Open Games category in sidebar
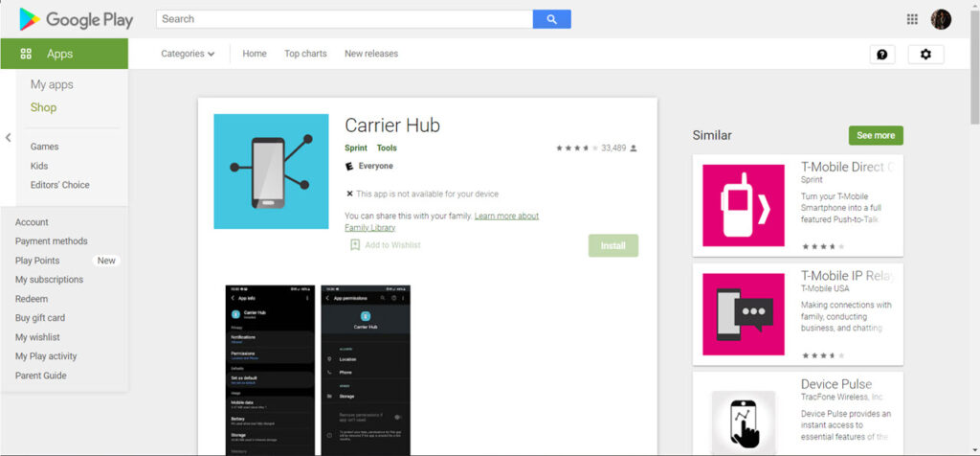Image resolution: width=980 pixels, height=456 pixels. [x=44, y=147]
